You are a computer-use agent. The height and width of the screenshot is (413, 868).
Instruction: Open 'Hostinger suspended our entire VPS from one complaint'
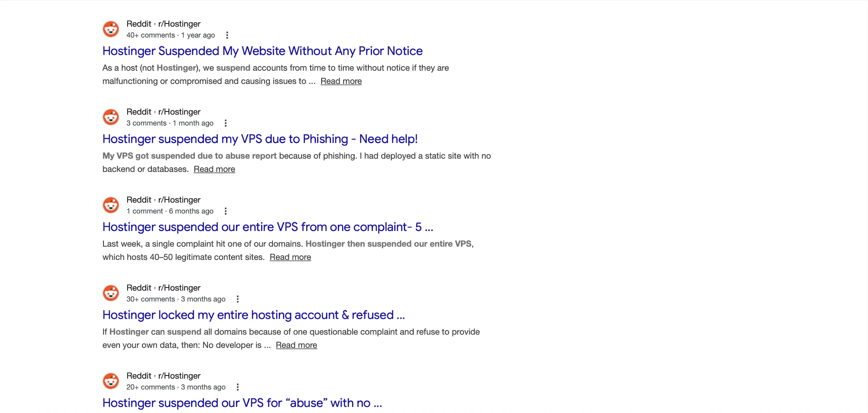click(x=267, y=227)
